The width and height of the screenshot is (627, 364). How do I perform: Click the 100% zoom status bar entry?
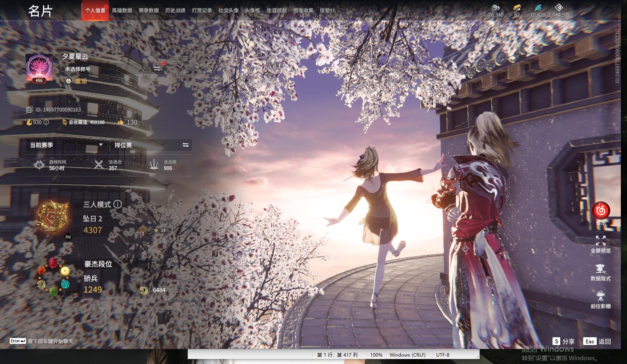point(376,355)
